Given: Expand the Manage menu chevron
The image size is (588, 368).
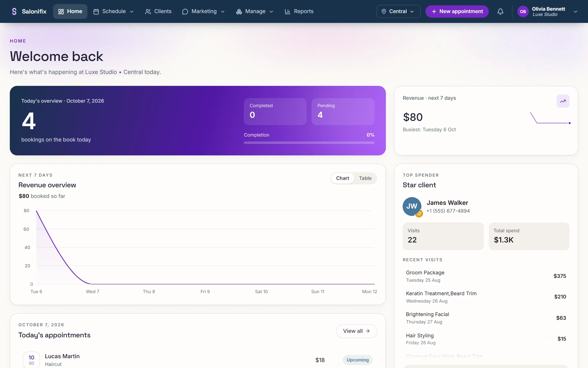Looking at the screenshot, I should 271,11.
